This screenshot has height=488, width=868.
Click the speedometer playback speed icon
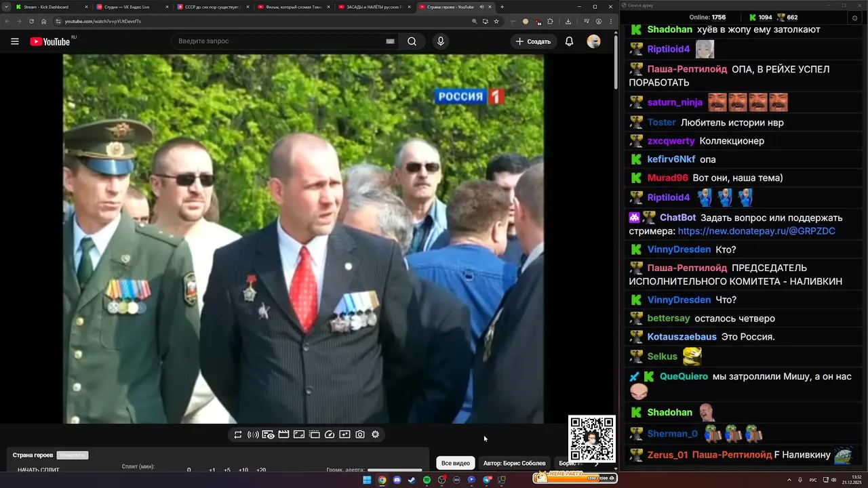[x=330, y=434]
